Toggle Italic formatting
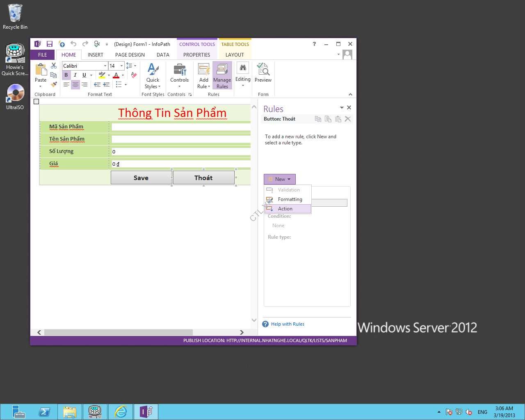Image resolution: width=525 pixels, height=420 pixels. [x=75, y=75]
